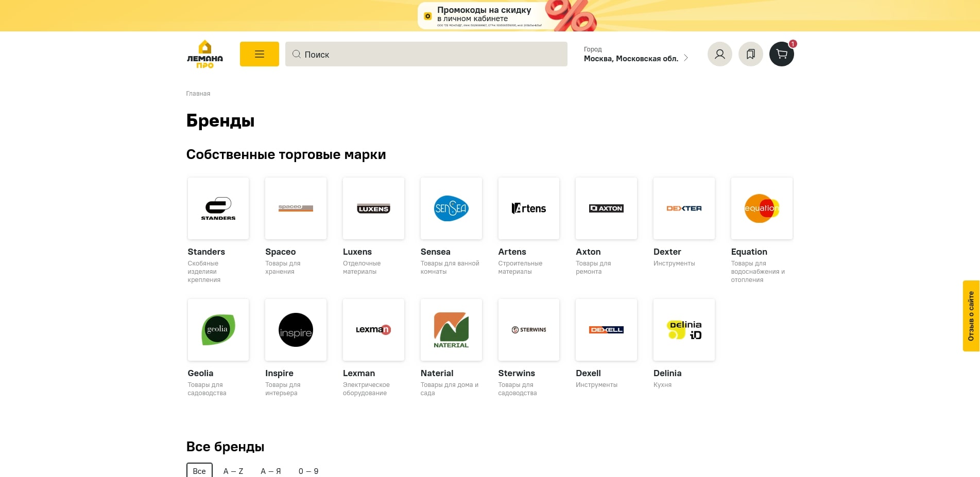Screen dimensions: 980x477
Task: Open the Luxens brand logo tile
Action: pos(374,208)
